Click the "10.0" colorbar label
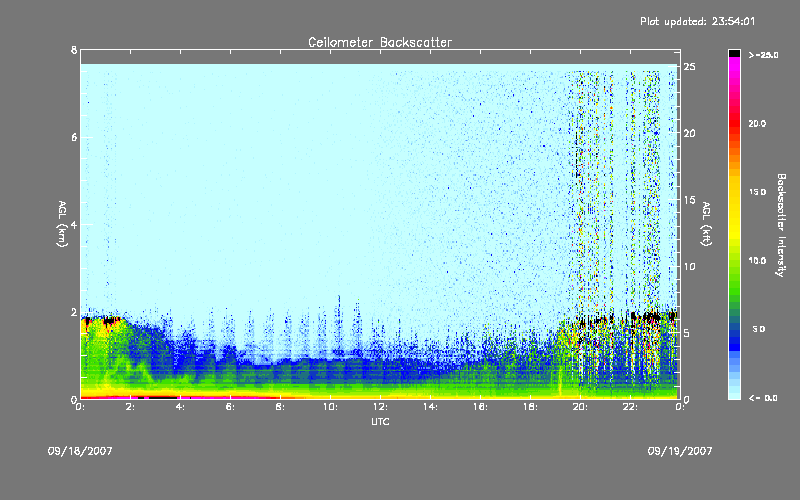The height and width of the screenshot is (500, 800). click(757, 261)
